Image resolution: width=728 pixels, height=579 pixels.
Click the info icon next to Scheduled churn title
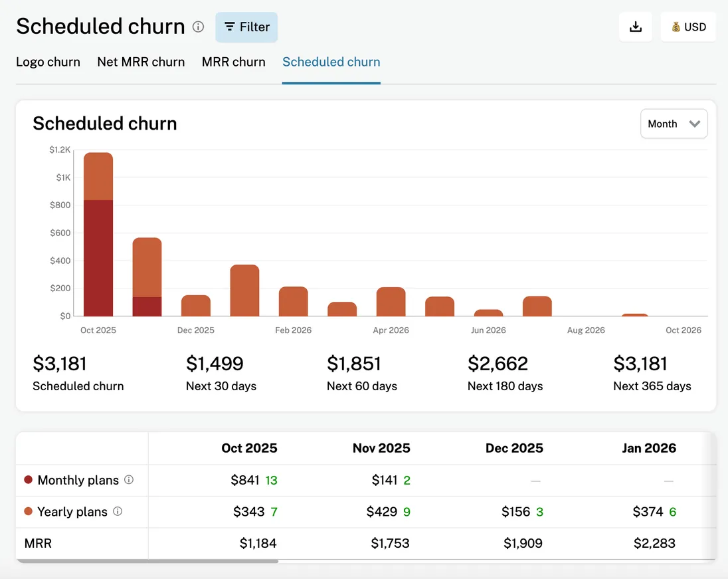[197, 27]
